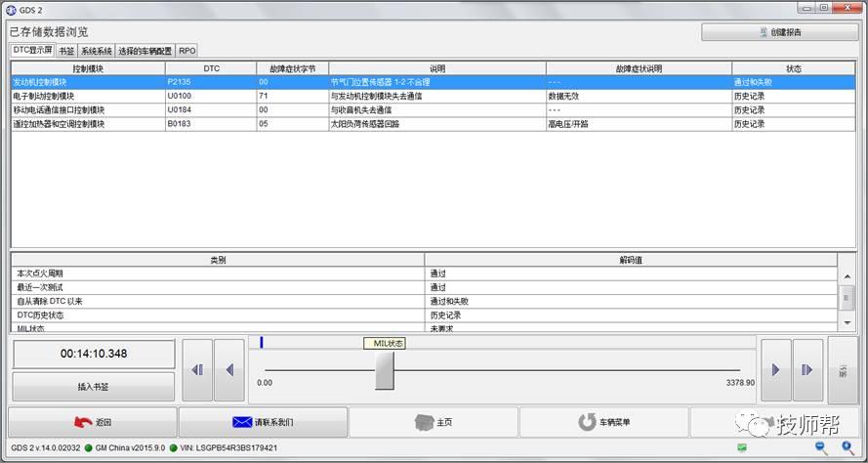Click the 通过和失败 status in P2135 row

pos(753,82)
